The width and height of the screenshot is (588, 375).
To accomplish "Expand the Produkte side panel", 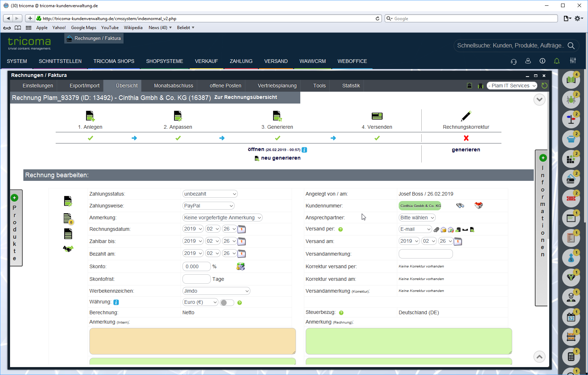I will tap(14, 198).
